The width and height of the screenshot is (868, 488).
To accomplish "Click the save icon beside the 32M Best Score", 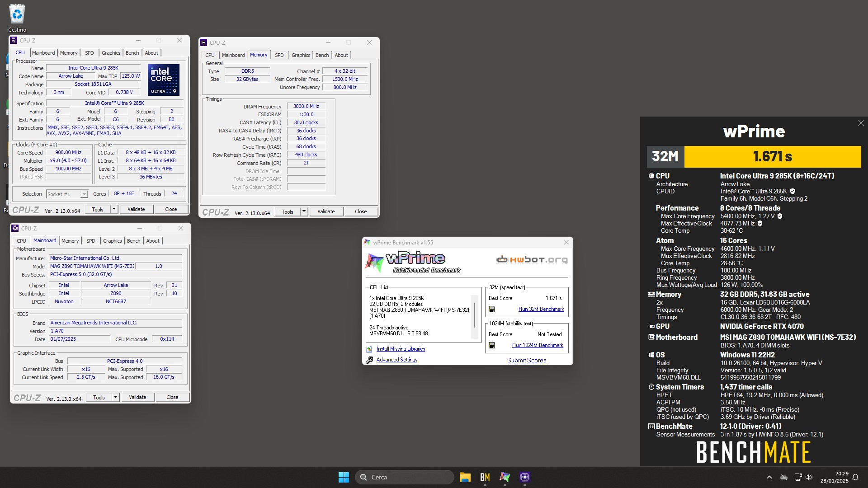I will (x=492, y=310).
